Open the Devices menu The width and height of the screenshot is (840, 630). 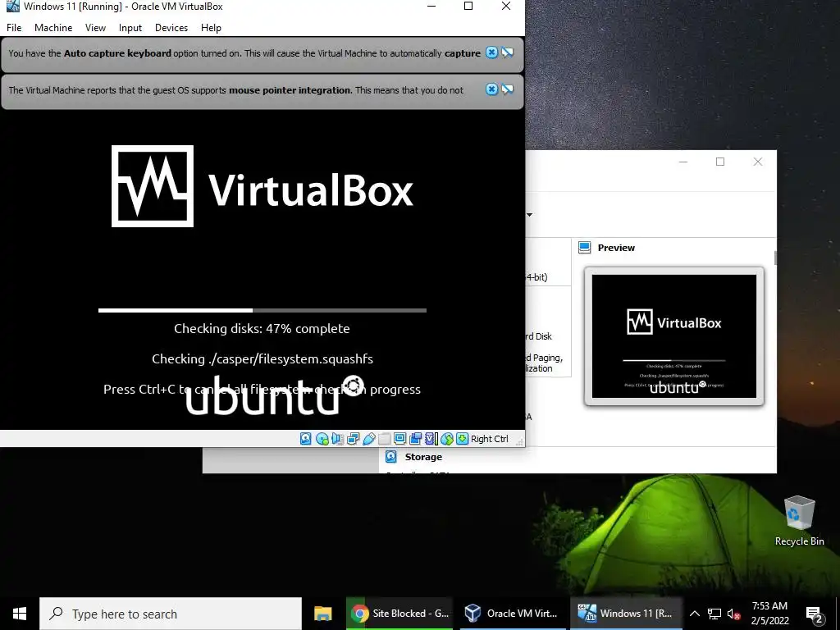pos(171,28)
